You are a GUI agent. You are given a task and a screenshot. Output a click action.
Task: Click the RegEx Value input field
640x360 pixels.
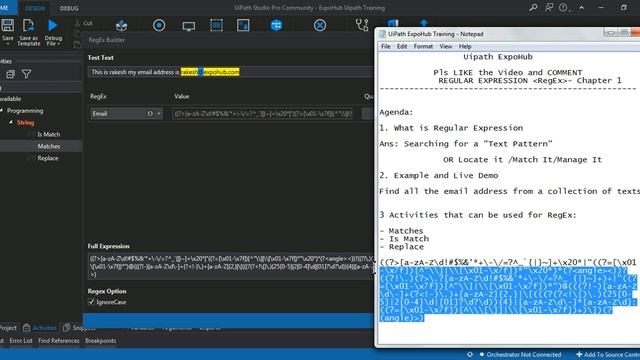coord(262,113)
